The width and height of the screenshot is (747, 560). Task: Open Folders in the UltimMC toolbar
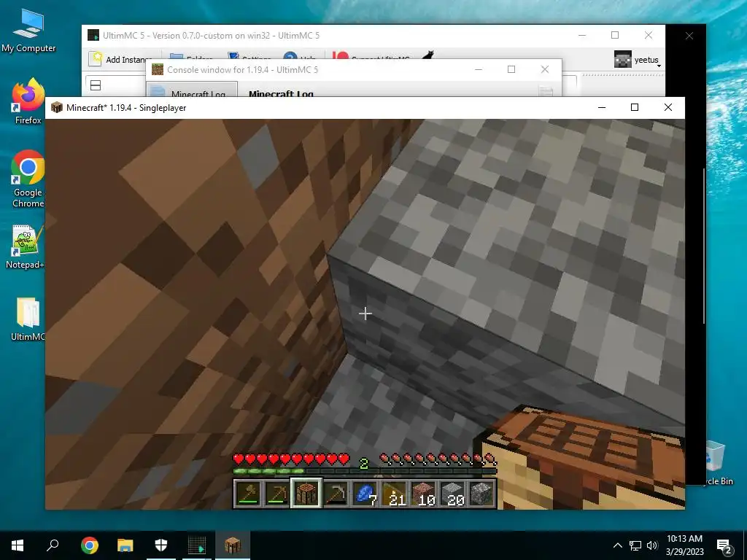tap(190, 59)
